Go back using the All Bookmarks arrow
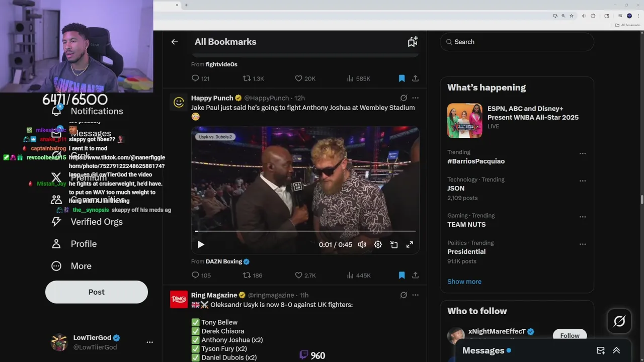This screenshot has width=644, height=362. (x=175, y=42)
